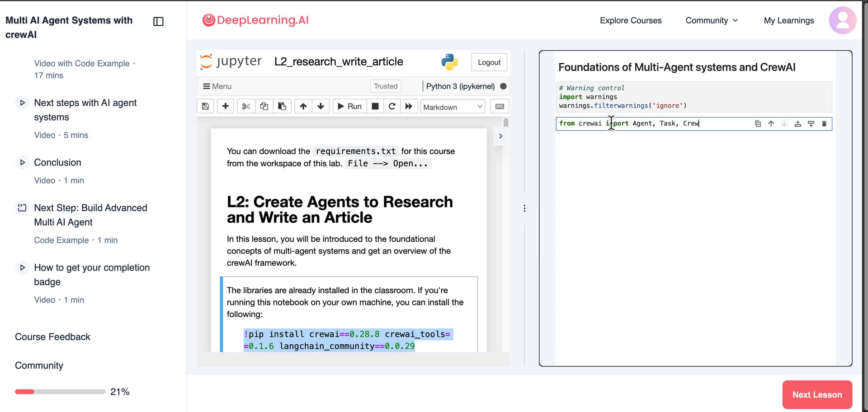Image resolution: width=868 pixels, height=412 pixels.
Task: Click the course progress bar
Action: (60, 392)
